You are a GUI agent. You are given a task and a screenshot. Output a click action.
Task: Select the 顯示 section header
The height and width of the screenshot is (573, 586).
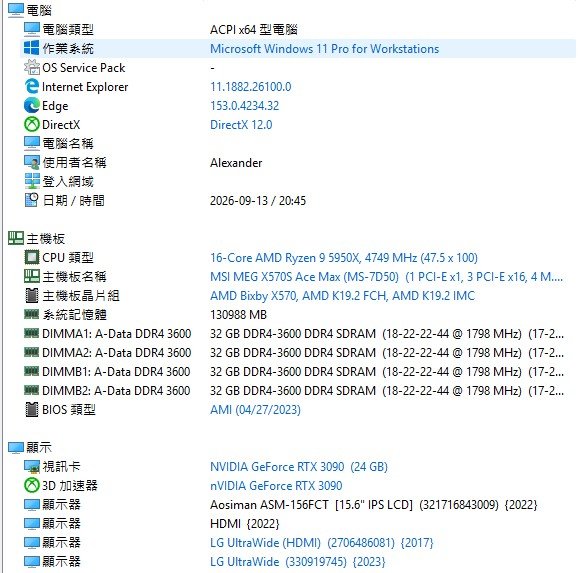click(30, 447)
